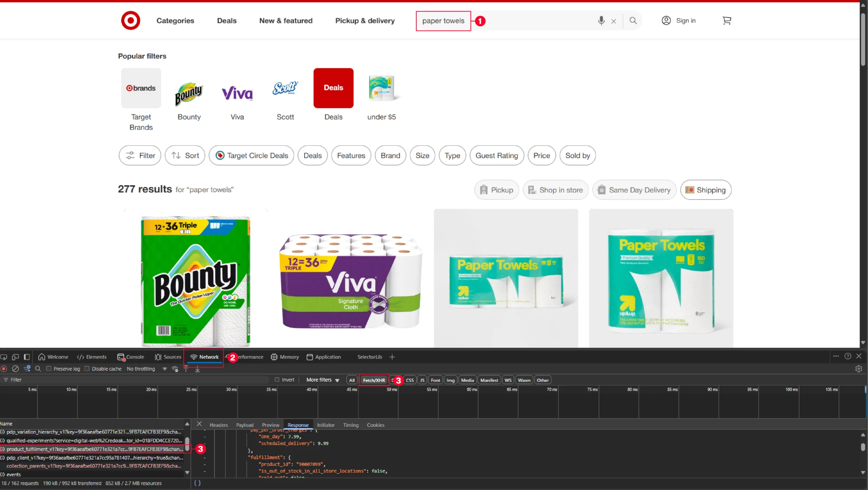Click the Viva Signature Cloth product image

351,281
